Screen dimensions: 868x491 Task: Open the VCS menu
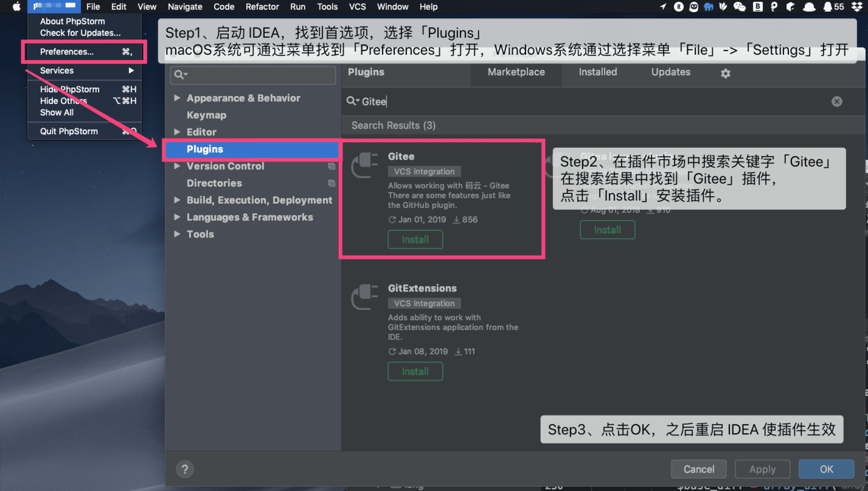[357, 6]
